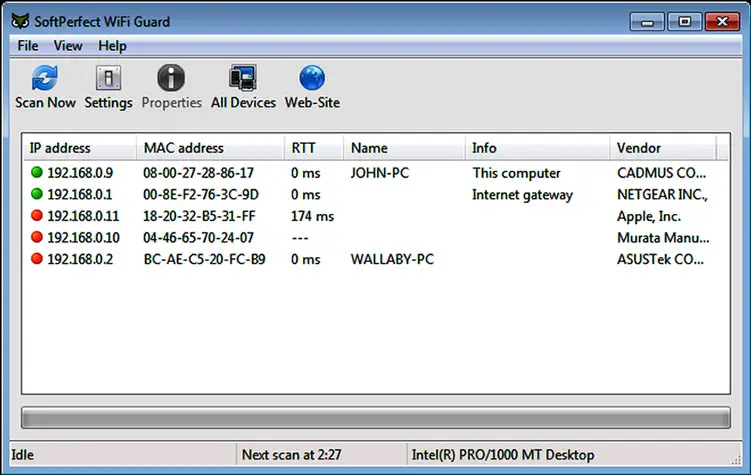Click MAC address 00-8E-F2-76-3C-9D
The height and width of the screenshot is (475, 751).
[x=201, y=194]
